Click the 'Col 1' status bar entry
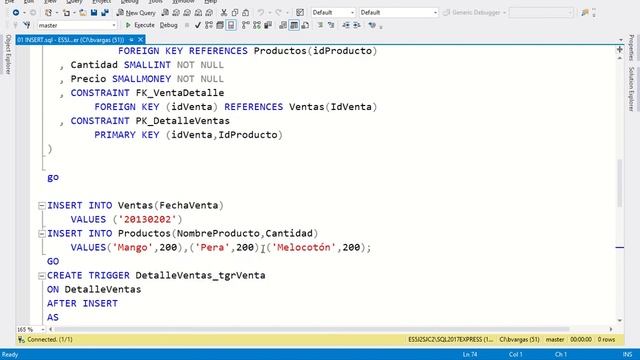The height and width of the screenshot is (360, 640). 516,354
